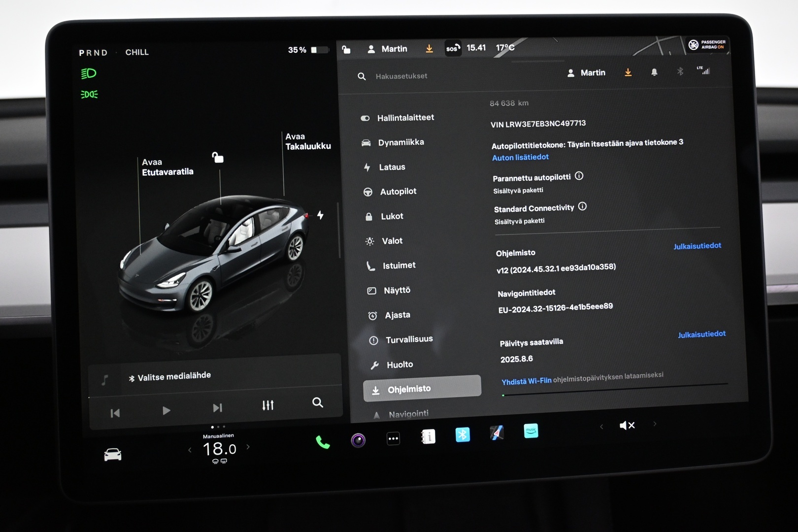
Task: Tap info icon next to Standard Connectivity
Action: click(582, 206)
